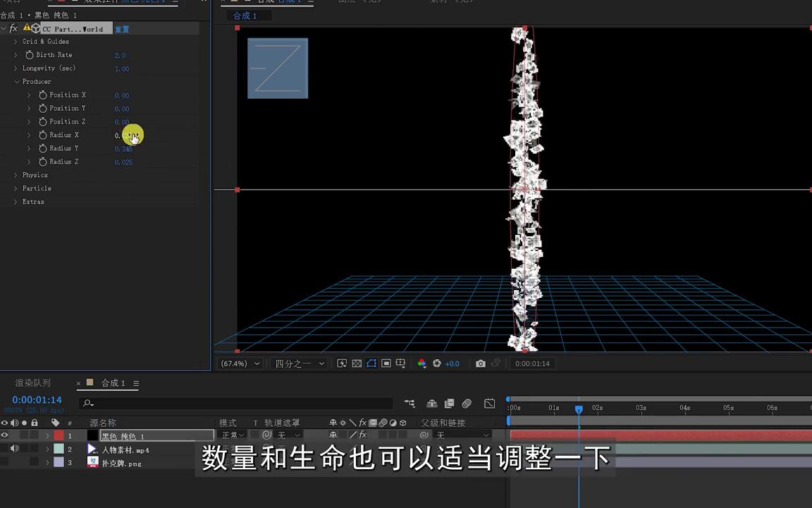Select the region of interest tool
Image resolution: width=812 pixels, height=508 pixels.
point(386,363)
